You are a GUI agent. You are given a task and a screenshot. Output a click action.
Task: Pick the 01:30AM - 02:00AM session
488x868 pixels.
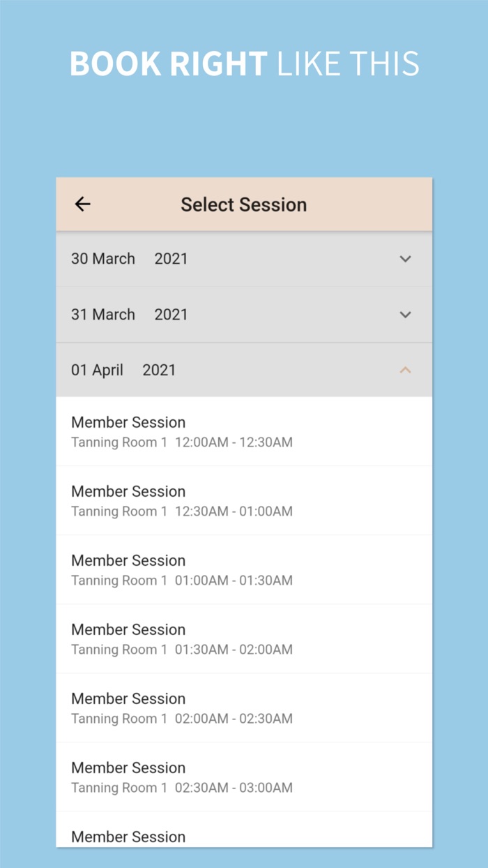pos(181,638)
